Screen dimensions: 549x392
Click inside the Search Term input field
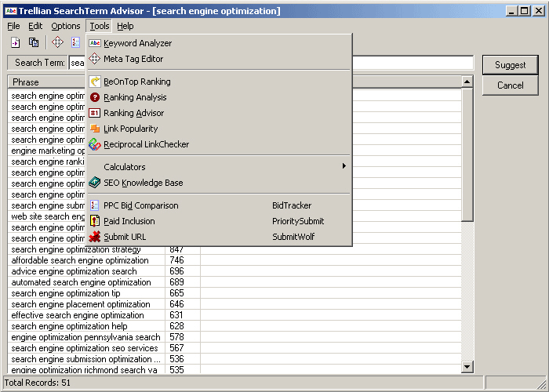pos(271,63)
